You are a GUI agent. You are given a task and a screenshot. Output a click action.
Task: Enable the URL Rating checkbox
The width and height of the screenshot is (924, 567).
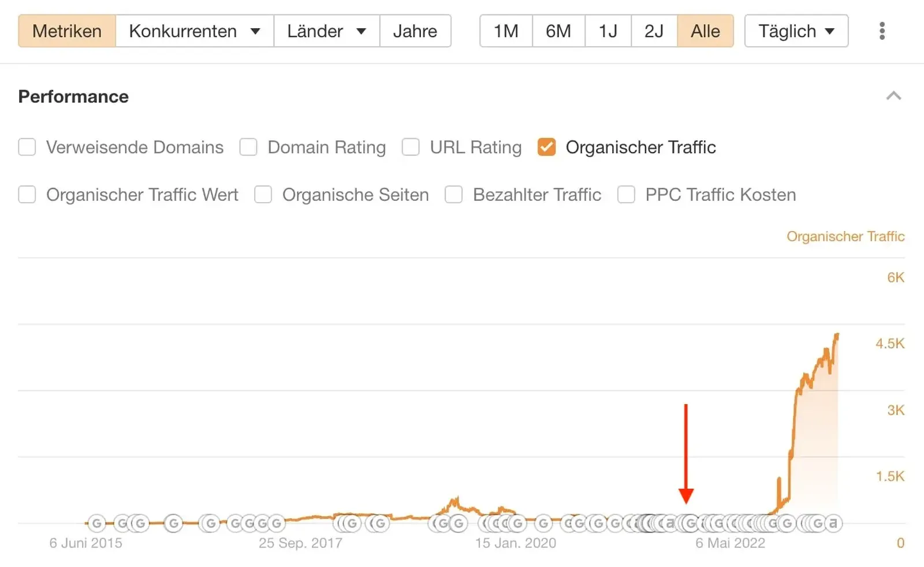[411, 147]
